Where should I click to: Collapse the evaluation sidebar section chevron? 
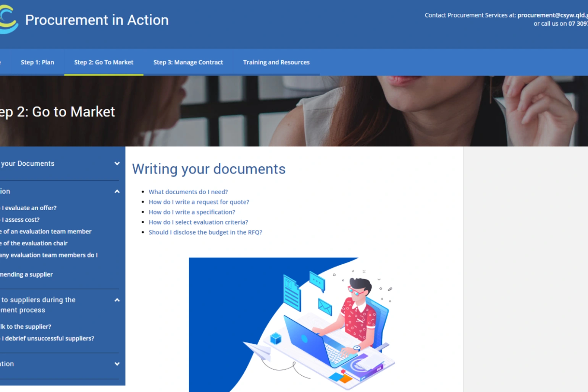click(x=117, y=191)
